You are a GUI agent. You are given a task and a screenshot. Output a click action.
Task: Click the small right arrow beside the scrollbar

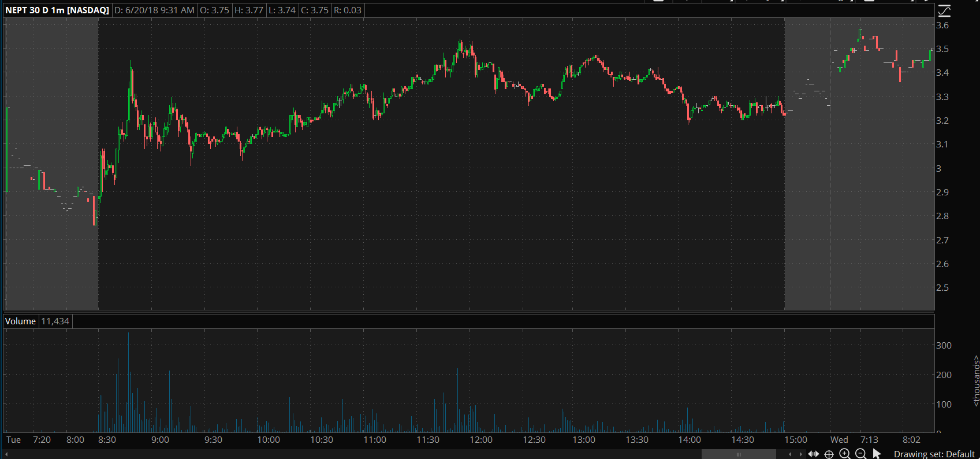(800, 454)
